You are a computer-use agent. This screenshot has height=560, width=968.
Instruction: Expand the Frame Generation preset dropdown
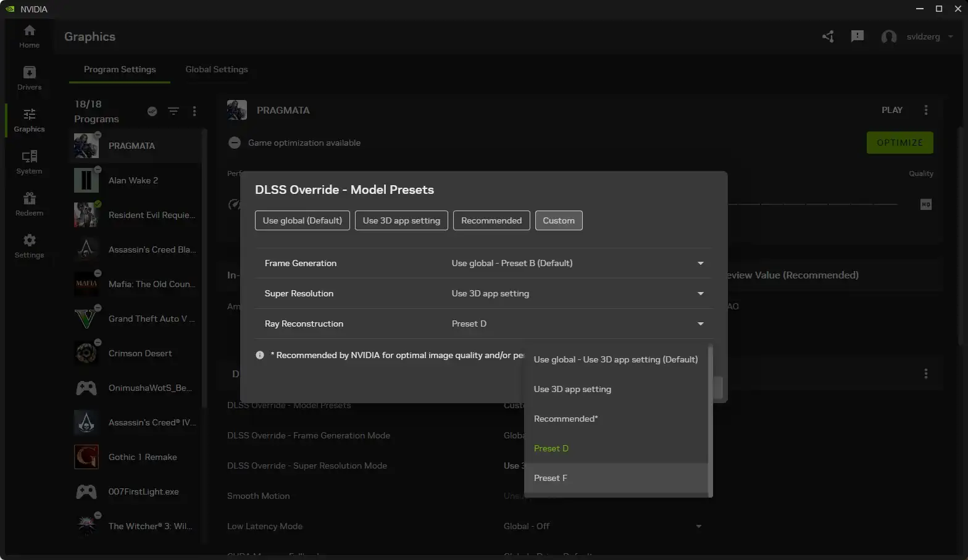click(701, 263)
